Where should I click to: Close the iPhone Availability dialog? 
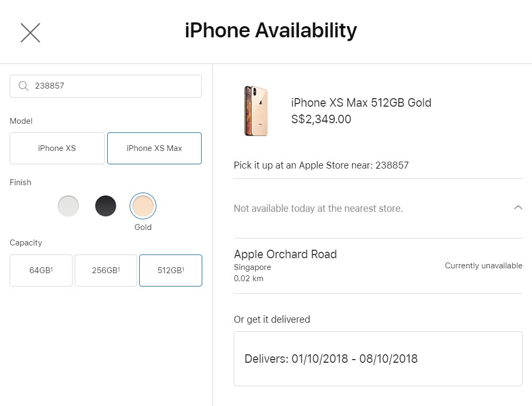coord(30,33)
